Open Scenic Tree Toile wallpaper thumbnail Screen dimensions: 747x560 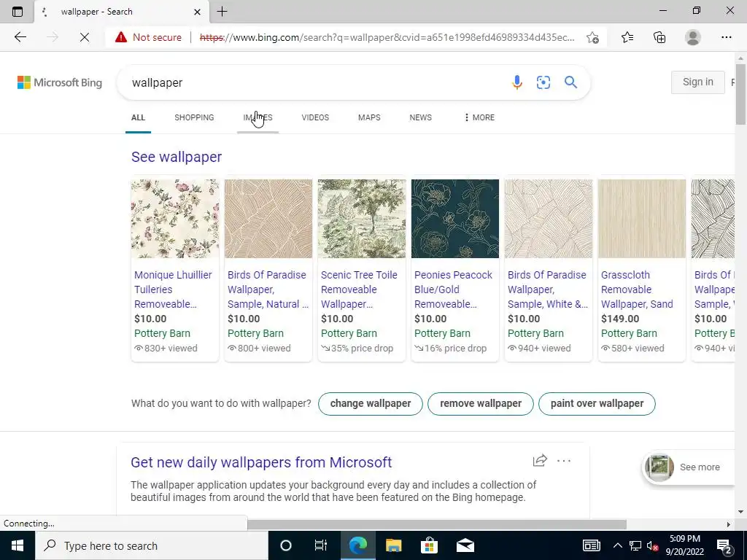[362, 219]
